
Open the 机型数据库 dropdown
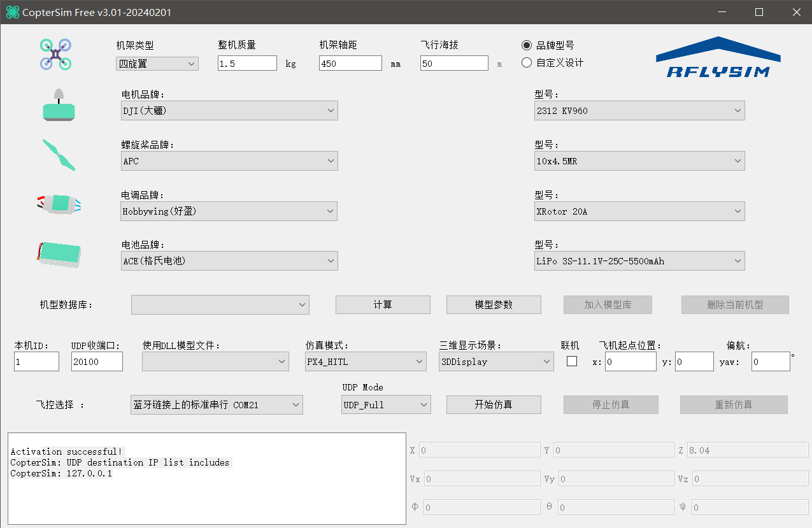click(220, 304)
